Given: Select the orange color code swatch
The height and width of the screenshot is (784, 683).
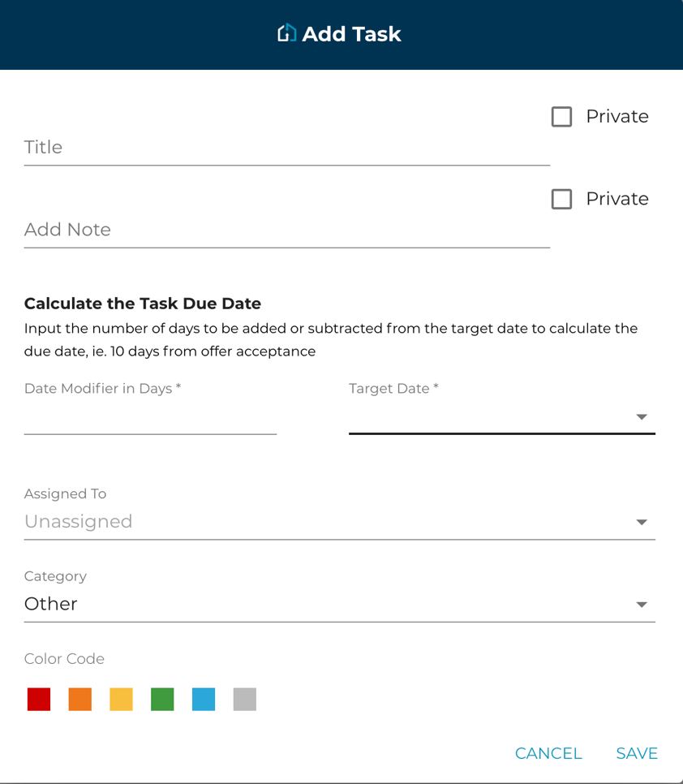Looking at the screenshot, I should click(79, 699).
